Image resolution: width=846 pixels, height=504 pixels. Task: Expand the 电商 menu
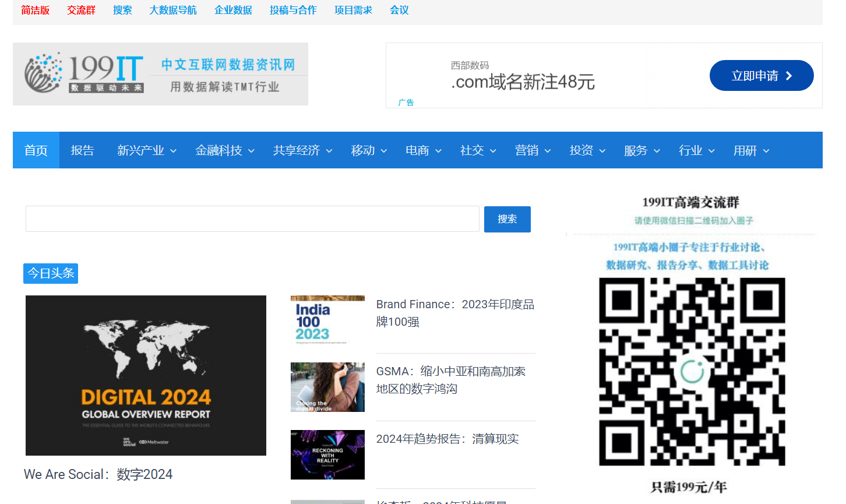click(x=424, y=150)
